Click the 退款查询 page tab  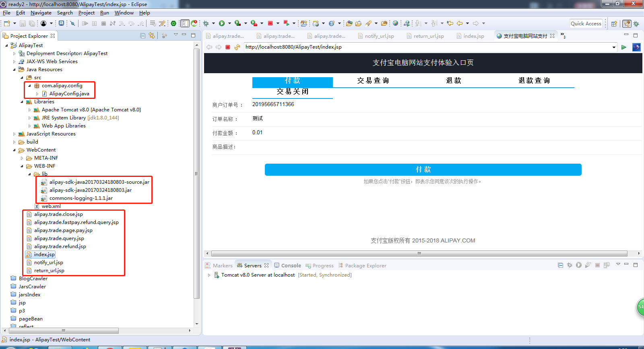click(534, 80)
